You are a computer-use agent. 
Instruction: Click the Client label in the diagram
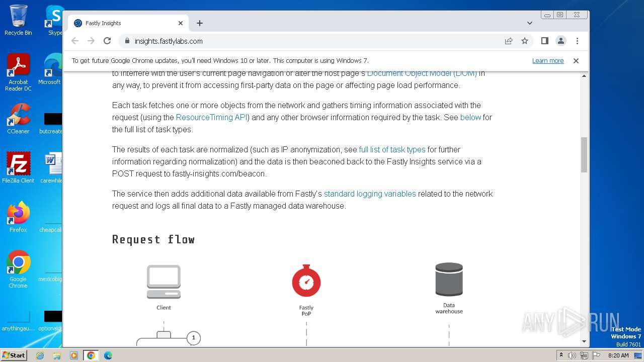[x=164, y=308]
